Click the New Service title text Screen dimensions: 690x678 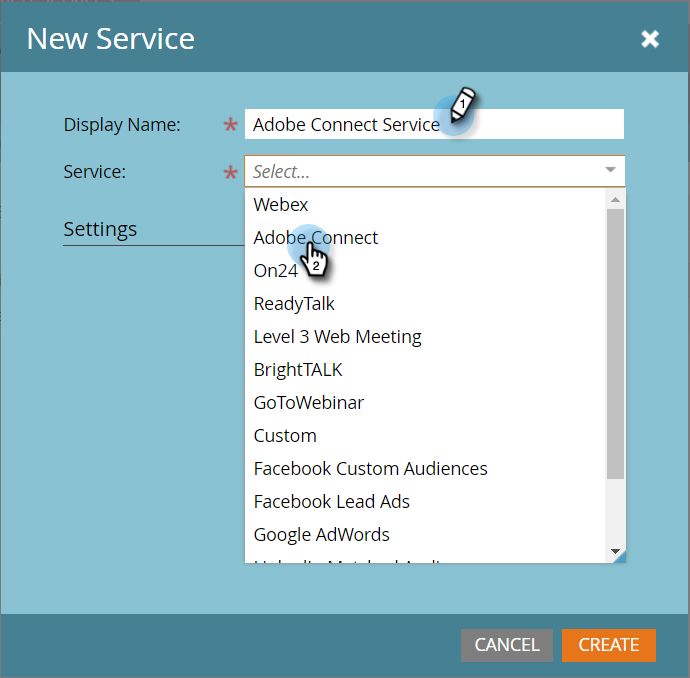pos(110,39)
